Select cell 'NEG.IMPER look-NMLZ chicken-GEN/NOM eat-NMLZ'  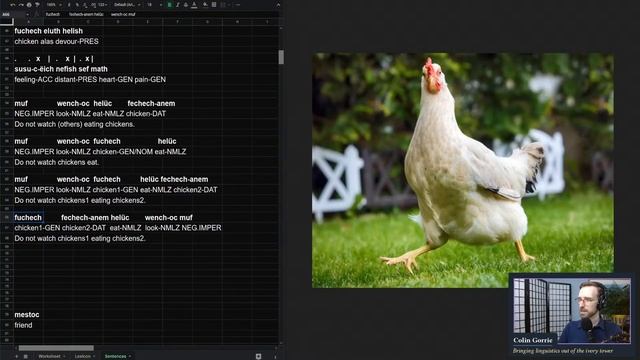(100, 151)
